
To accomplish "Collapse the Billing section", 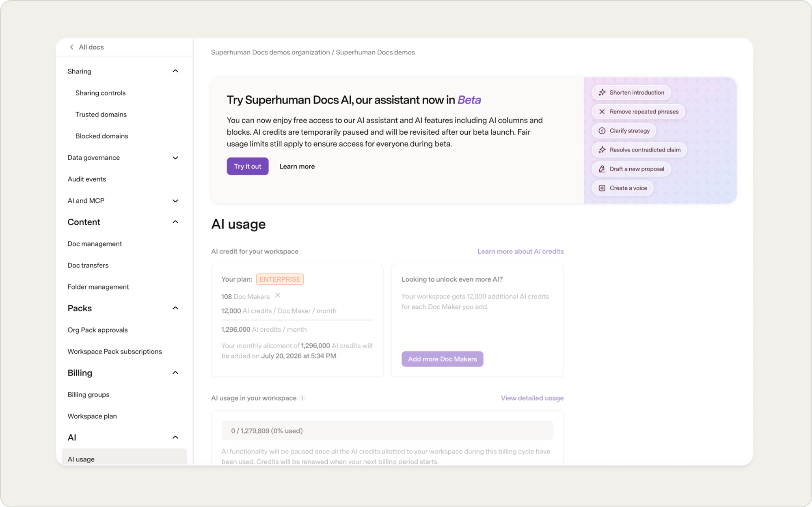I will (175, 373).
